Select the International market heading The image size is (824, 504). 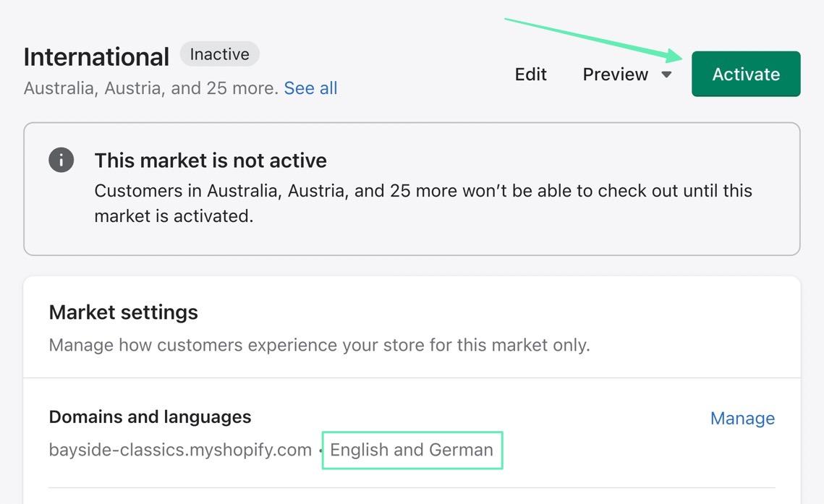pyautogui.click(x=96, y=56)
